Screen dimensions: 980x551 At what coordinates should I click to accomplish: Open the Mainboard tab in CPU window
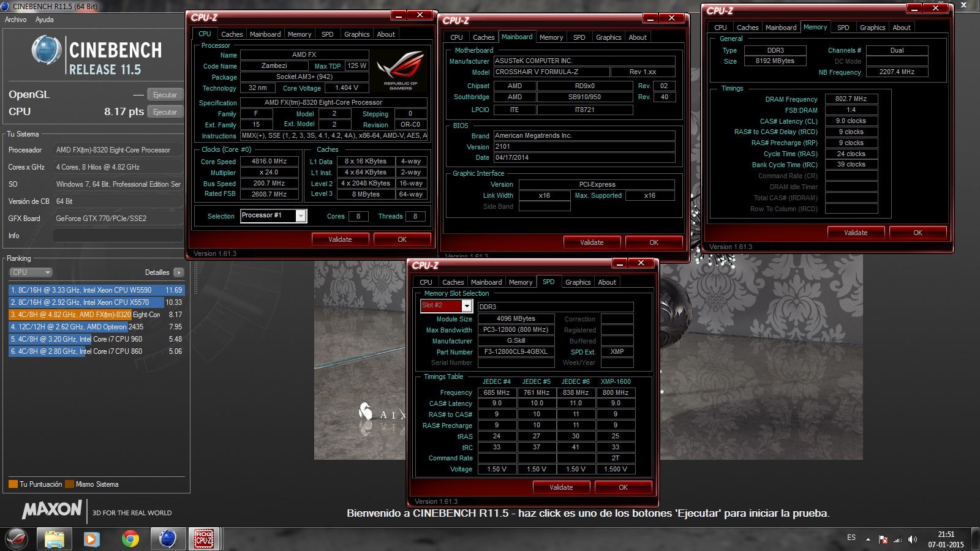tap(265, 34)
